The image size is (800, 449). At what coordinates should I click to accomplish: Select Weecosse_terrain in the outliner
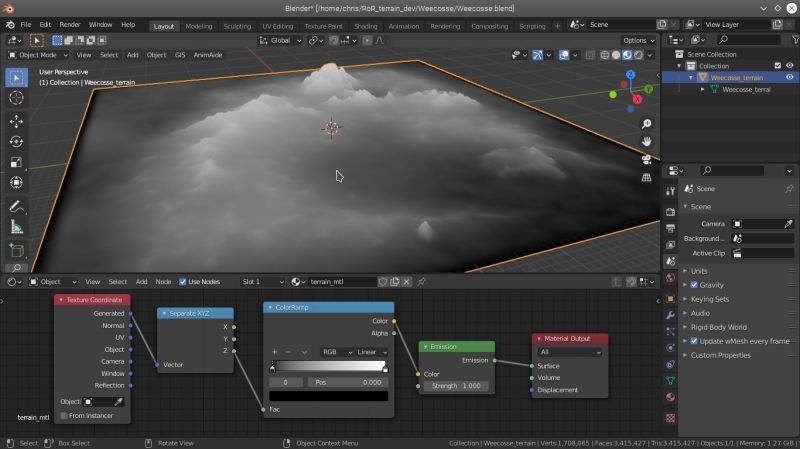[737, 78]
